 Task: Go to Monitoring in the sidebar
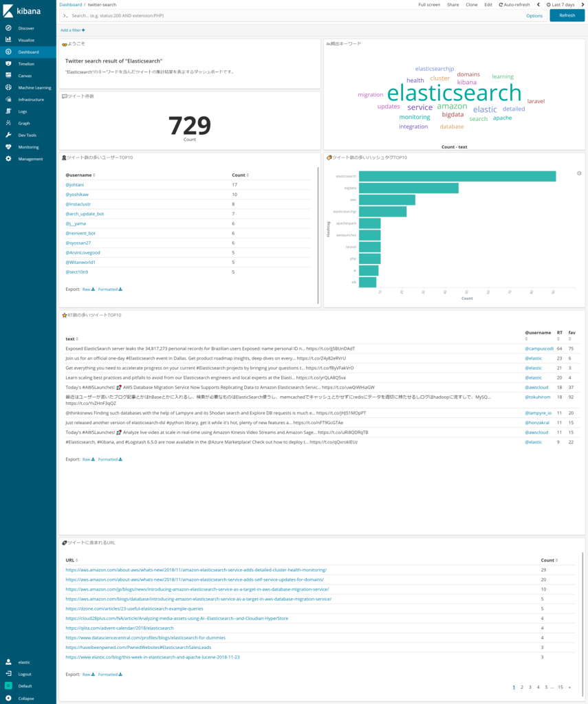28,147
